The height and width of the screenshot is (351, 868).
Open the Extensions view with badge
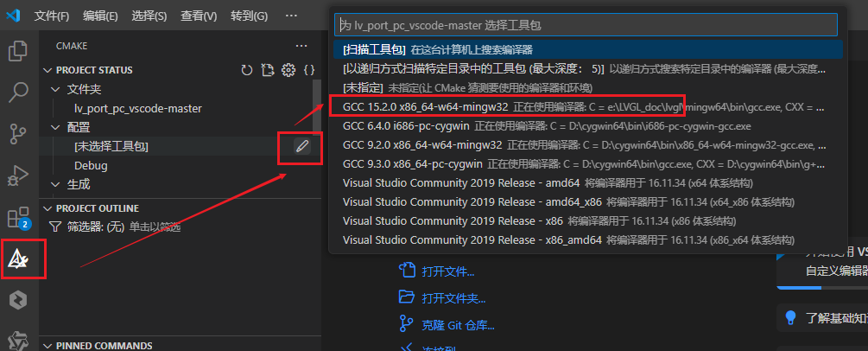pos(18,218)
